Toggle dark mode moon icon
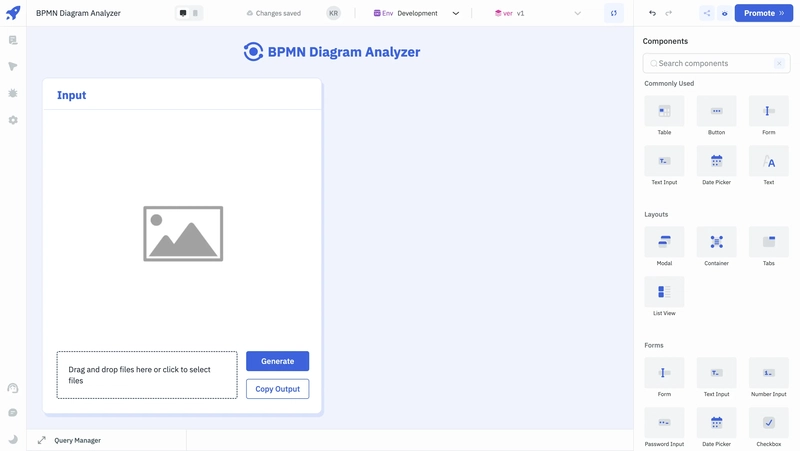This screenshot has width=800, height=451. 13,439
